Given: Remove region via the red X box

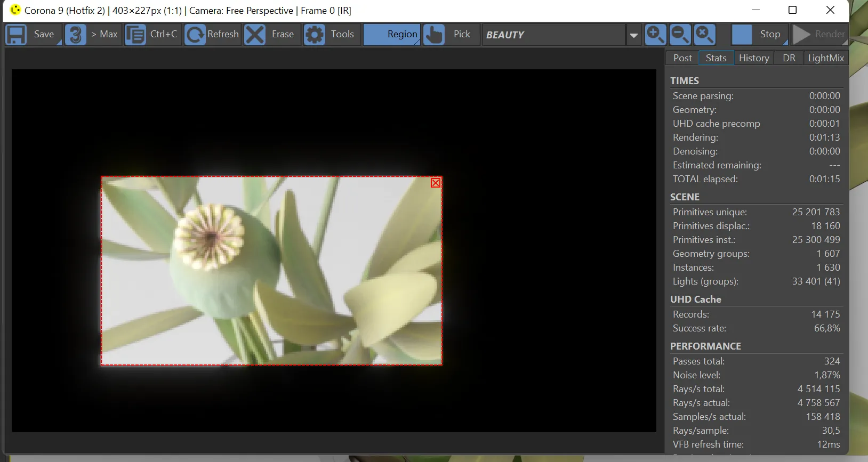Looking at the screenshot, I should (436, 183).
